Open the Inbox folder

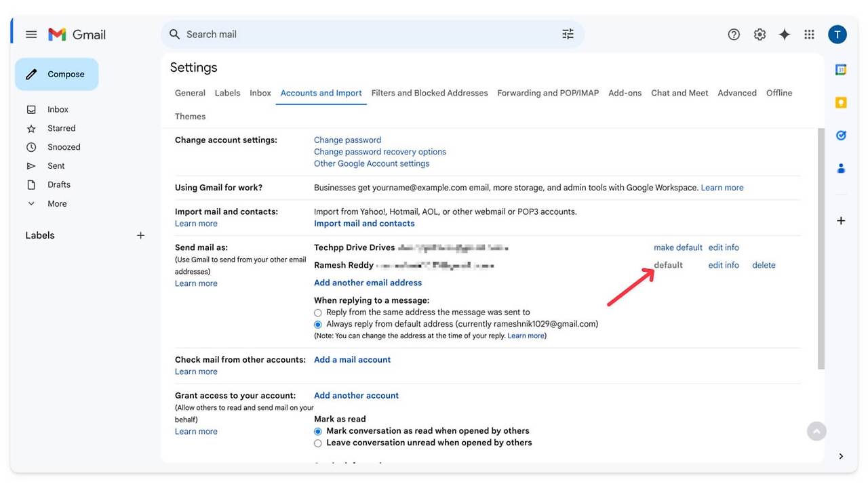pos(58,109)
